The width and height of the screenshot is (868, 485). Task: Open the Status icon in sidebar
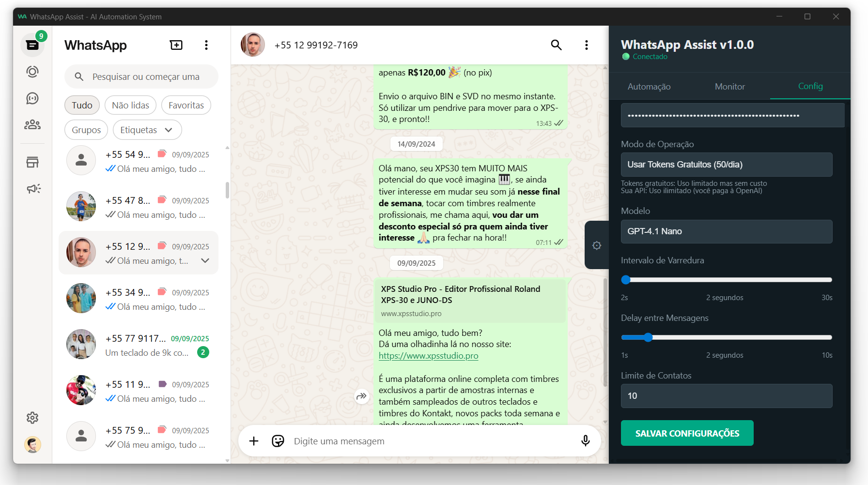tap(32, 72)
